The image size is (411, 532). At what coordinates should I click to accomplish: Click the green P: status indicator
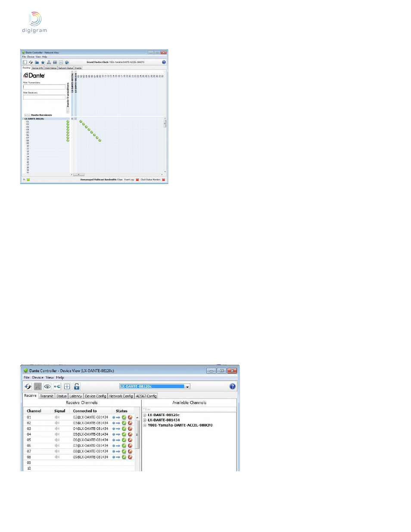point(28,180)
